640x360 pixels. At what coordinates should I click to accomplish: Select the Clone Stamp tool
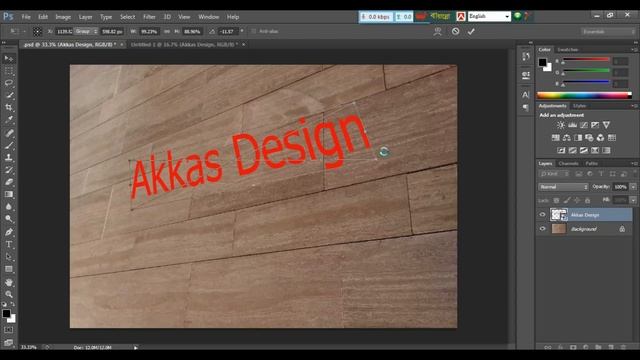click(x=9, y=157)
